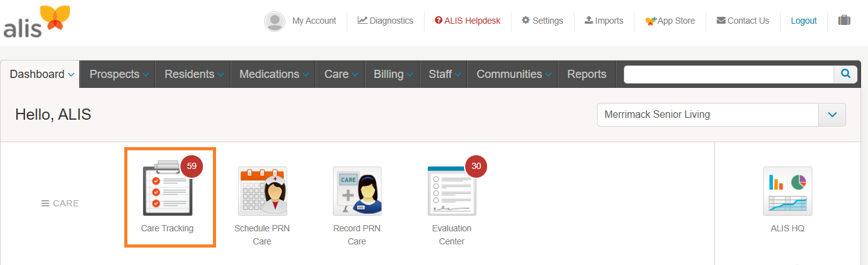The image size is (868, 265).
Task: Click the search magnifier button
Action: (x=846, y=74)
